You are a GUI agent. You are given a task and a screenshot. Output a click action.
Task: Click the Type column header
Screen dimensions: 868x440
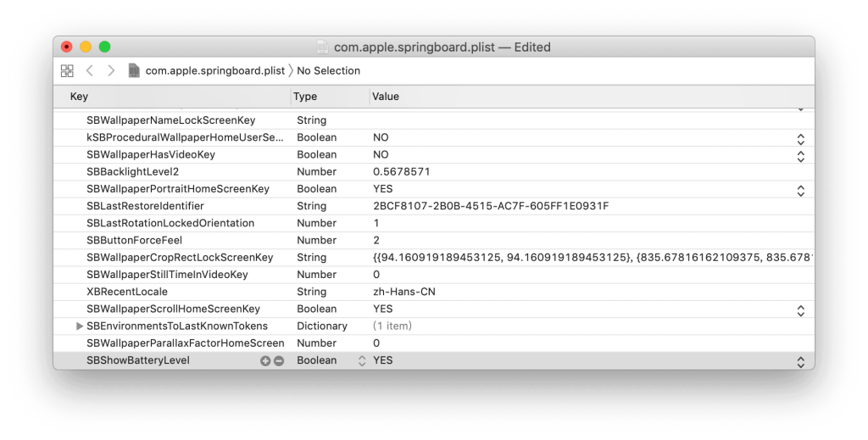[x=305, y=97]
